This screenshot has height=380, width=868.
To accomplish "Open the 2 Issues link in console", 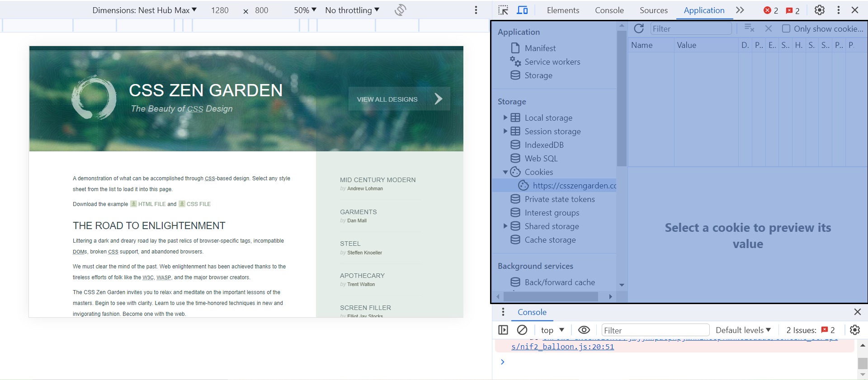I will pyautogui.click(x=811, y=330).
